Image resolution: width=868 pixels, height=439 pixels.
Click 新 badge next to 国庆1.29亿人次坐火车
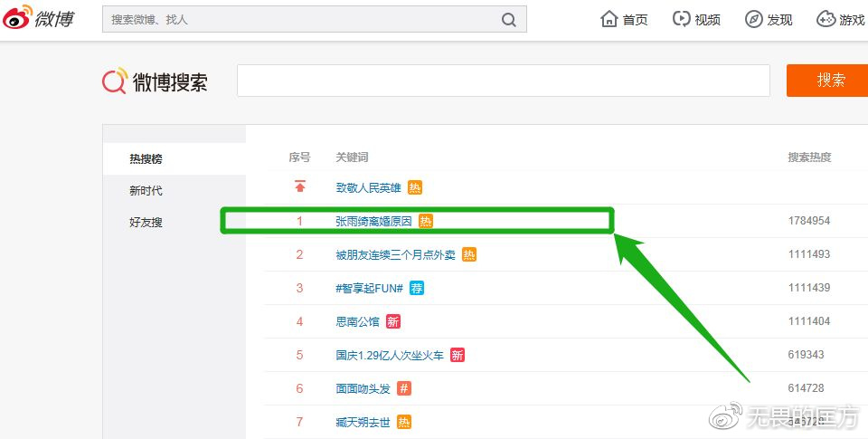[458, 356]
